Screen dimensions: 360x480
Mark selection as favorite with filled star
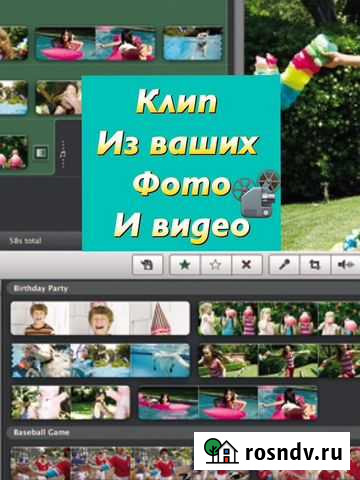[x=185, y=265]
